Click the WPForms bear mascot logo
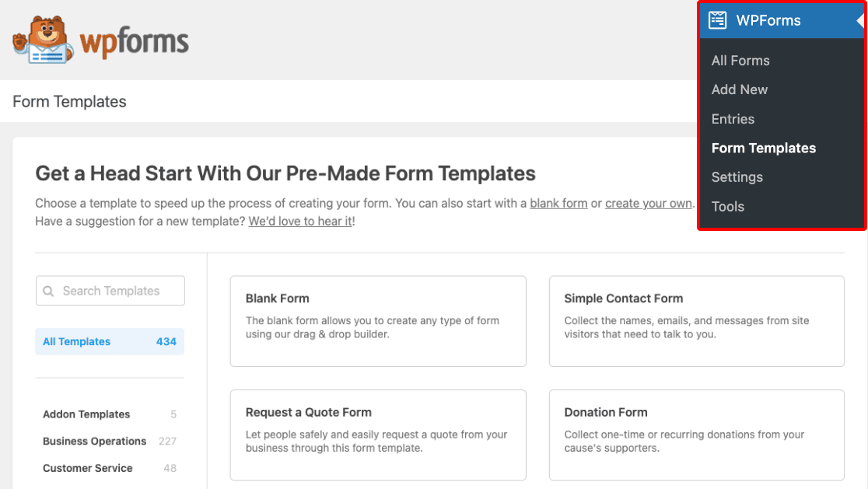Viewport: 868px width, 489px height. [44, 40]
